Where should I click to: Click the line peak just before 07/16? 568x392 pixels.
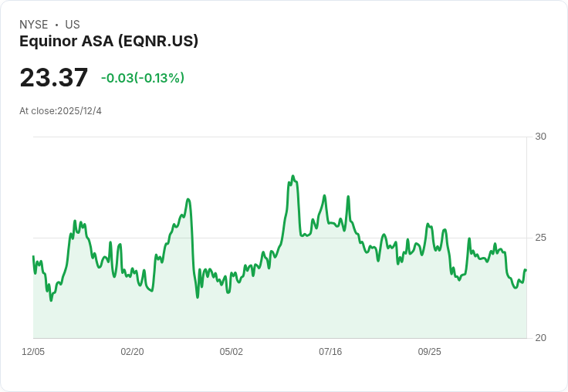point(325,196)
